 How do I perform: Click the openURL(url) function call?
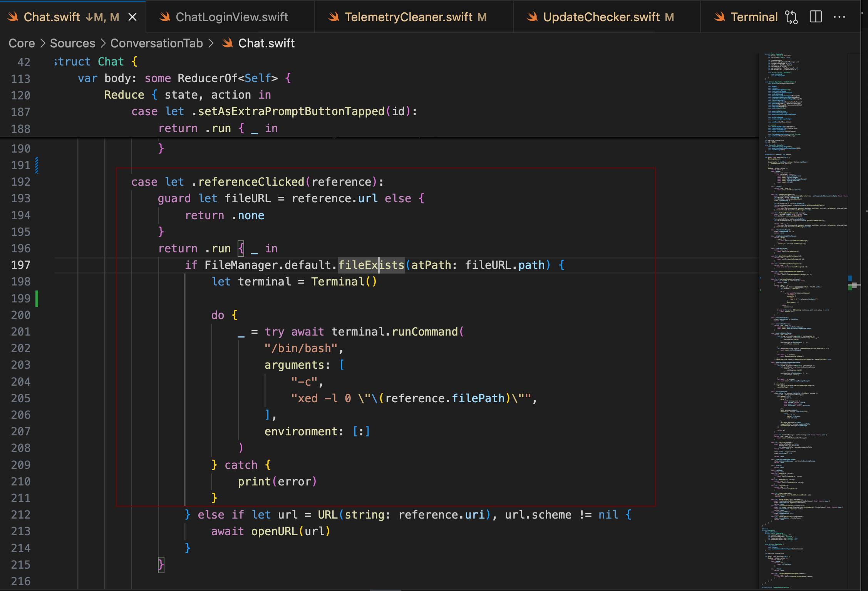(291, 531)
